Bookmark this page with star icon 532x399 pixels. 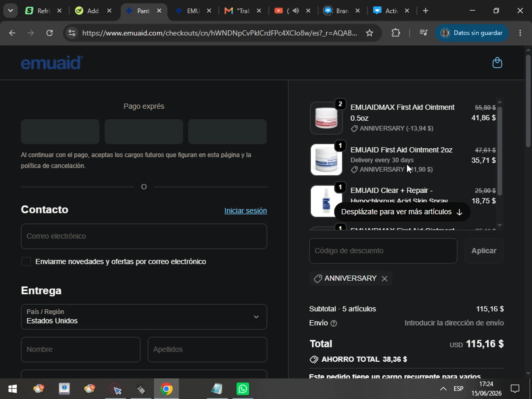click(370, 33)
